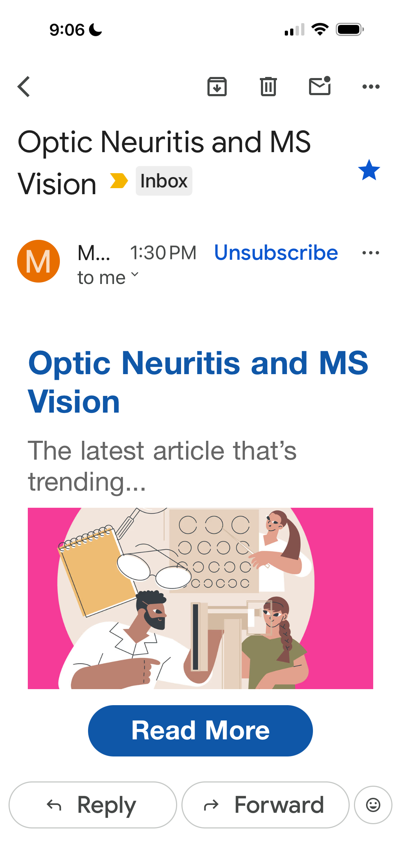The width and height of the screenshot is (401, 868).
Task: Click the Read More button
Action: coord(200,731)
